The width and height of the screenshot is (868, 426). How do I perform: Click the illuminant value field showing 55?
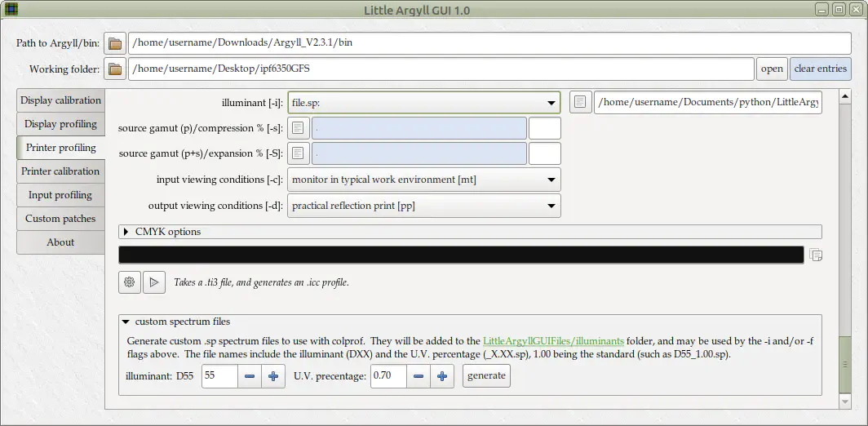click(x=219, y=376)
